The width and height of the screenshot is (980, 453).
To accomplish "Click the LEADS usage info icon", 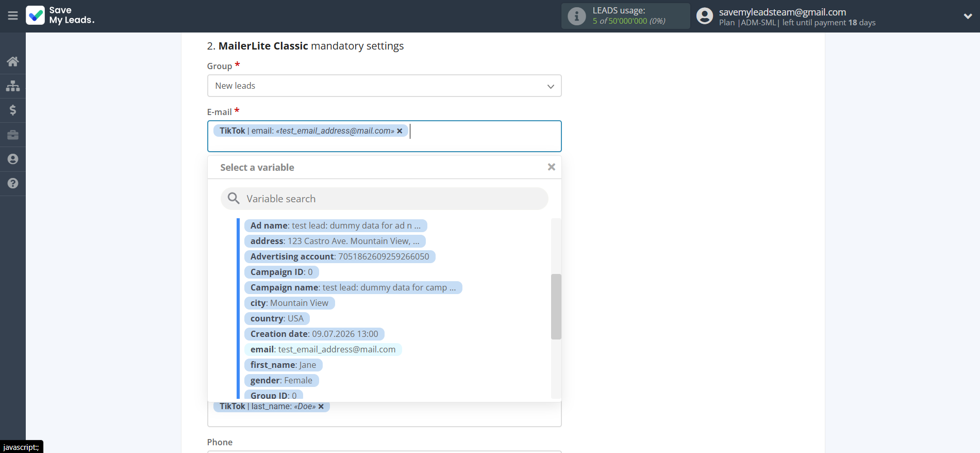I will pos(576,16).
